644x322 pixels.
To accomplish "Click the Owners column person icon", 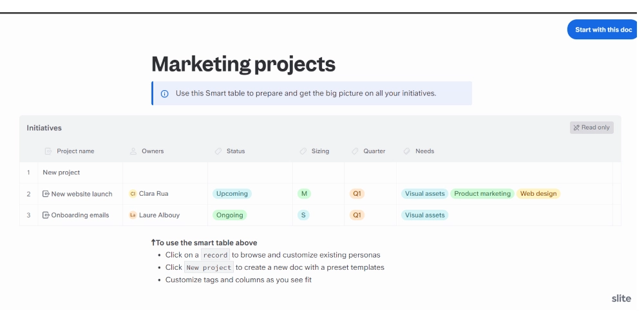I will pyautogui.click(x=133, y=151).
